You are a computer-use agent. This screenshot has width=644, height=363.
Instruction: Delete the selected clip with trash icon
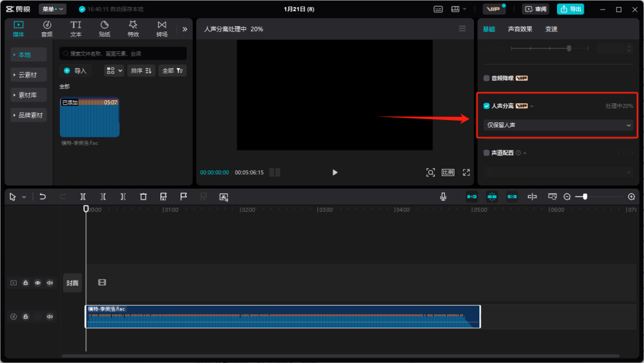point(143,197)
